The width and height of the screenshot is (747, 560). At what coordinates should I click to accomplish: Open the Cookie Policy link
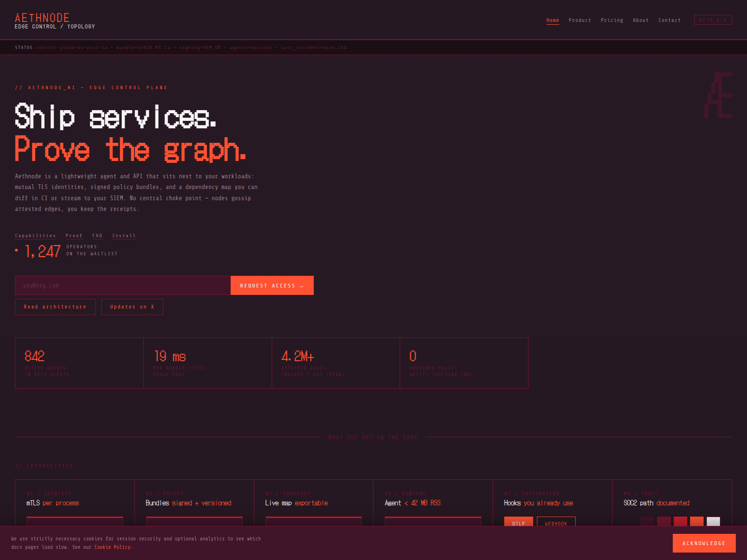click(x=113, y=547)
